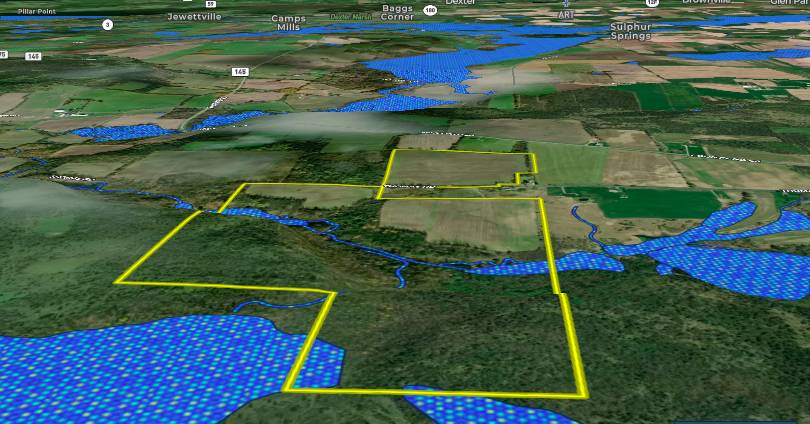Click the Jewettville town label
This screenshot has height=424, width=810.
(194, 17)
